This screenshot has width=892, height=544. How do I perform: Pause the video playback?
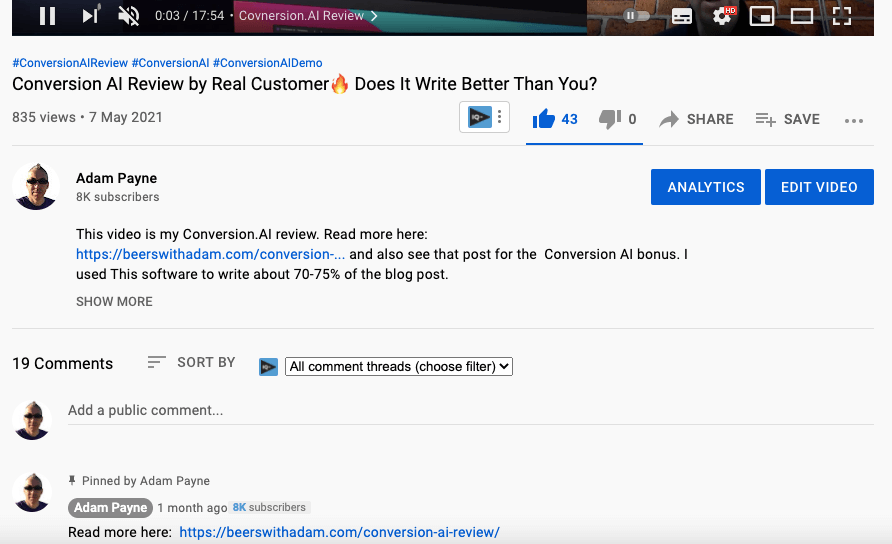[x=47, y=16]
